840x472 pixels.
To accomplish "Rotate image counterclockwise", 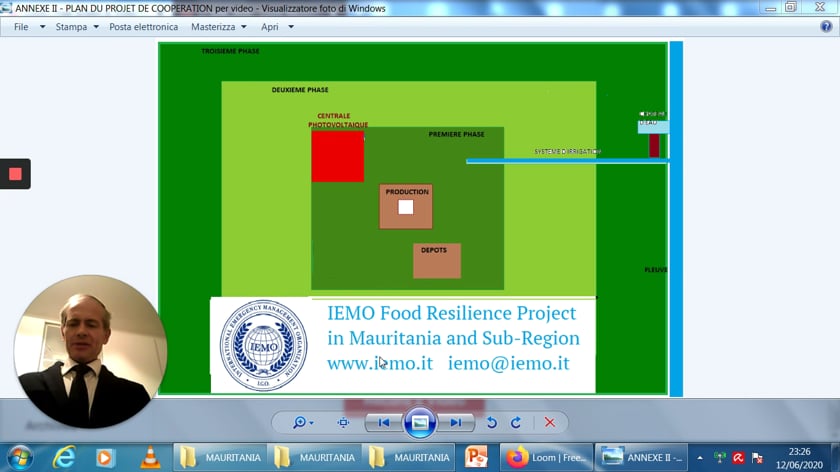I will tap(491, 423).
